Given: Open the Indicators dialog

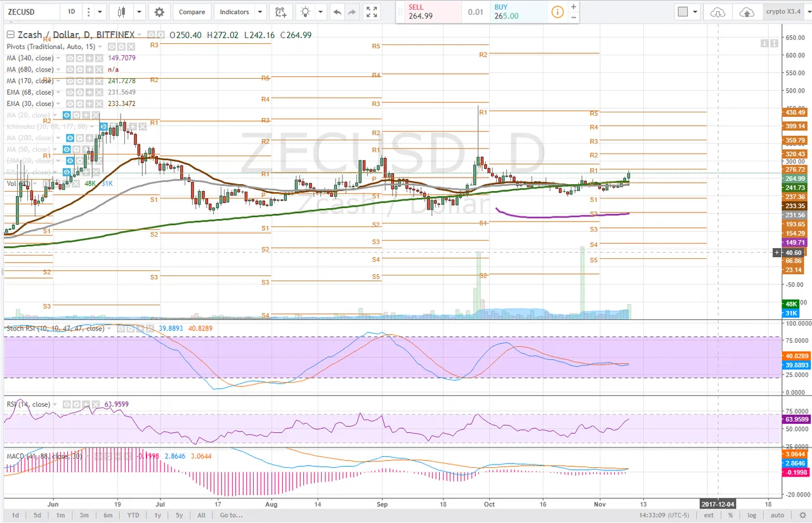Looking at the screenshot, I should pos(234,12).
